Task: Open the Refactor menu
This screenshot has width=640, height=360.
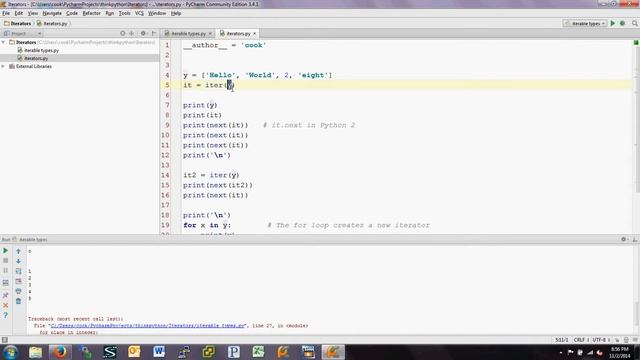Action: 91,13
